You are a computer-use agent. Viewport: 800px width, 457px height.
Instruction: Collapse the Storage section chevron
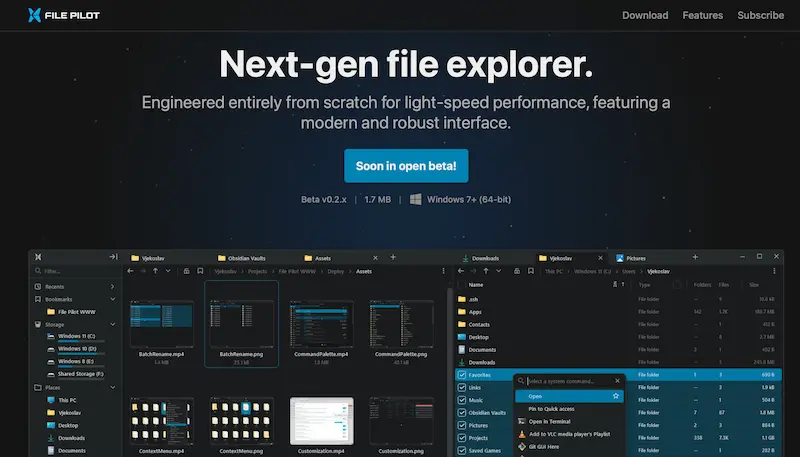113,324
